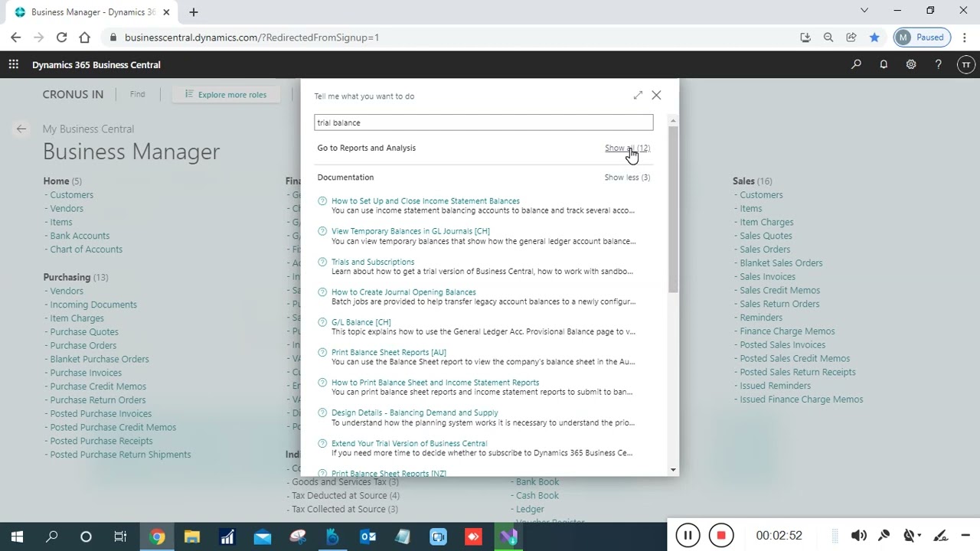Close the Tell Me search dialog

656,95
